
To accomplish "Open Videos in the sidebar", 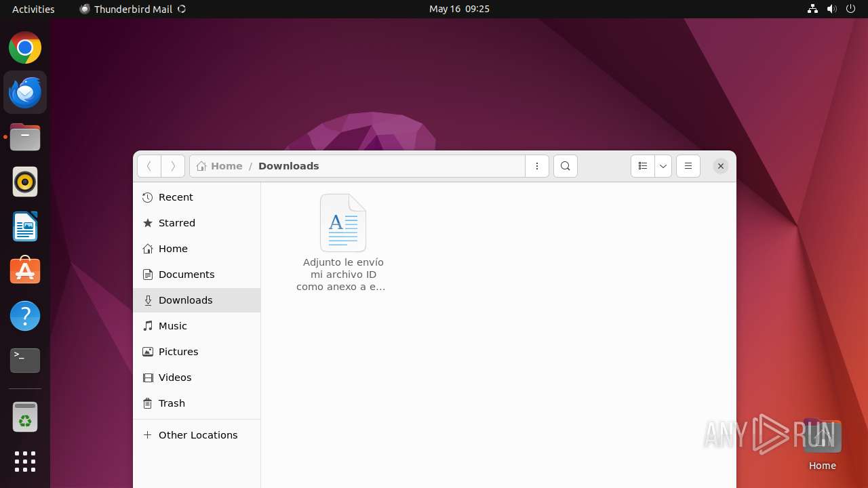I will tap(197, 378).
